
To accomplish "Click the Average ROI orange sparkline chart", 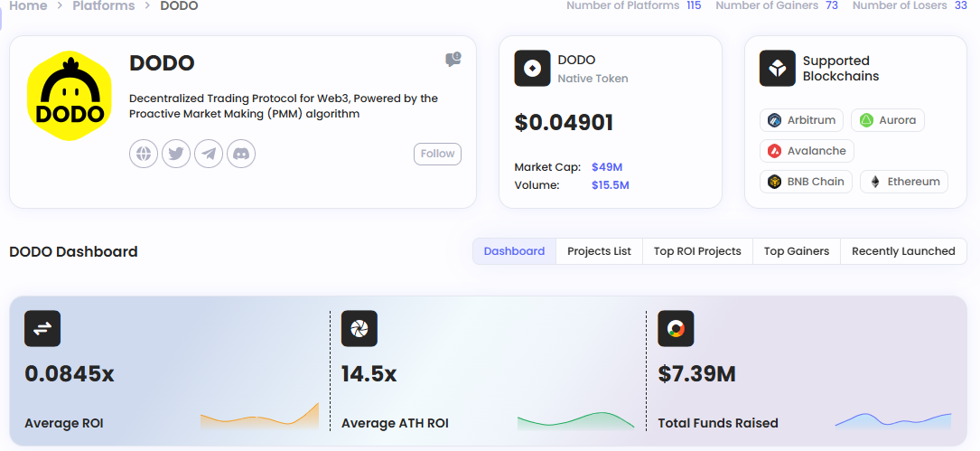I will coord(259,416).
